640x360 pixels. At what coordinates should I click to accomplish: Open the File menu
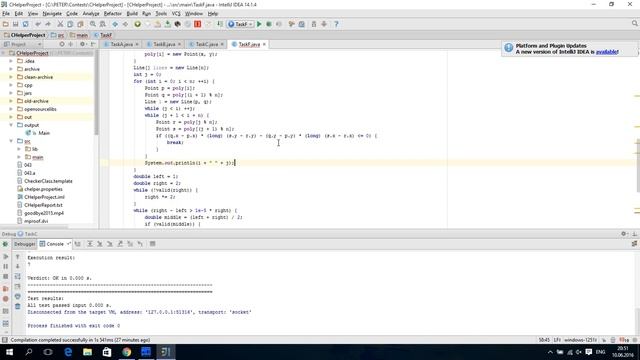6,13
